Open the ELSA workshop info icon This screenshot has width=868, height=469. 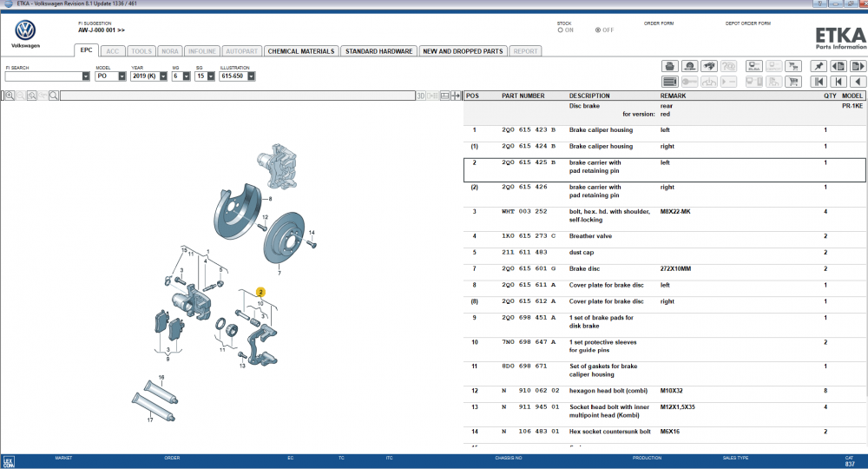[x=754, y=67]
